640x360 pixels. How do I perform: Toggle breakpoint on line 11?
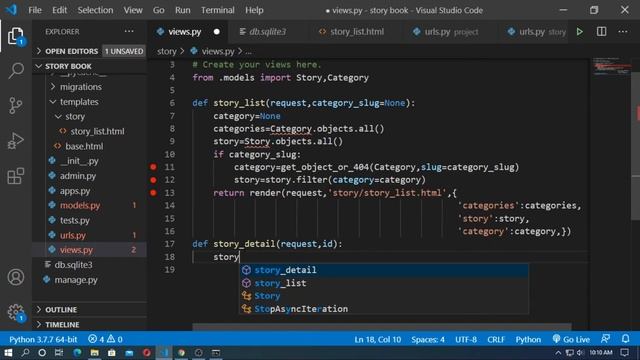coord(153,167)
